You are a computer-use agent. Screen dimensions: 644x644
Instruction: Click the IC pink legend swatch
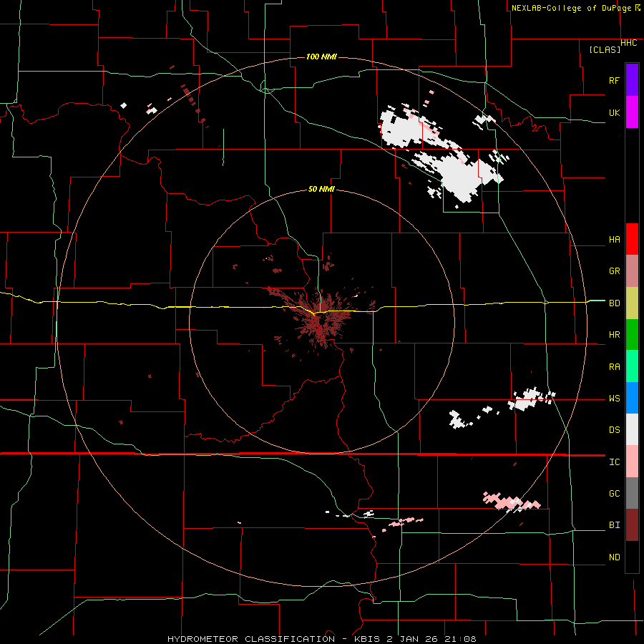click(632, 462)
